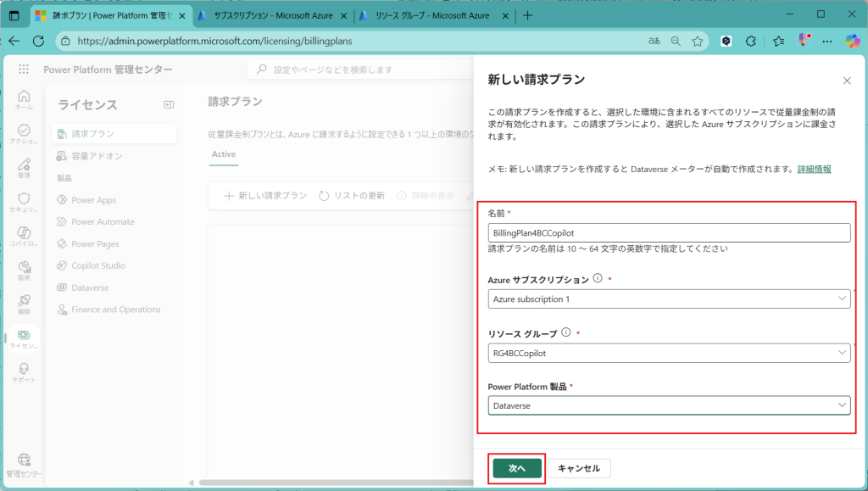The width and height of the screenshot is (868, 491).
Task: Click the browser back arrow
Action: tap(14, 41)
